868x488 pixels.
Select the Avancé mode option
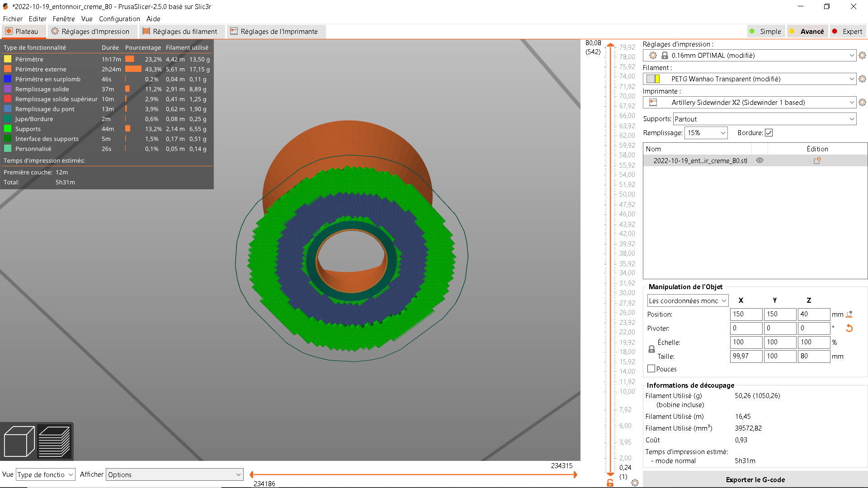pos(807,32)
